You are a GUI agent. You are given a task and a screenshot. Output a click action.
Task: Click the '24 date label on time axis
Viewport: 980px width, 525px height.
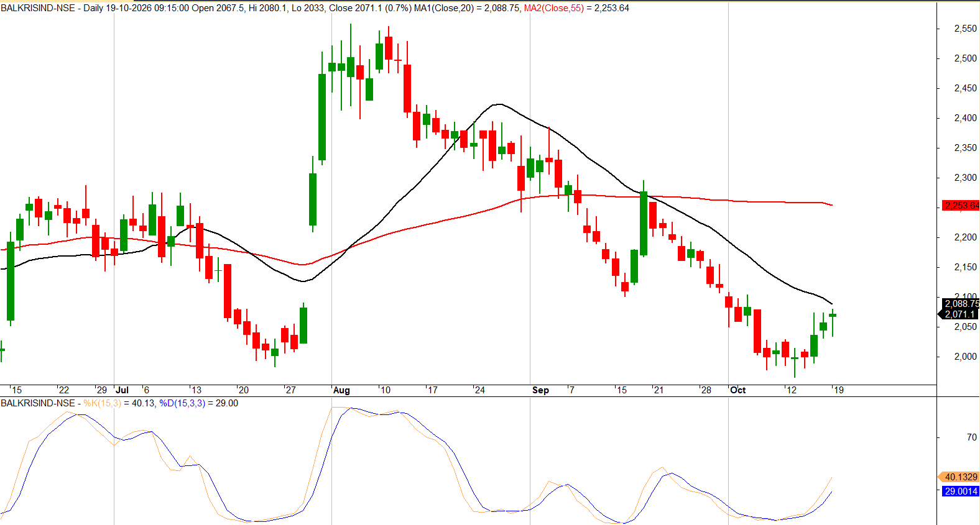pyautogui.click(x=479, y=390)
